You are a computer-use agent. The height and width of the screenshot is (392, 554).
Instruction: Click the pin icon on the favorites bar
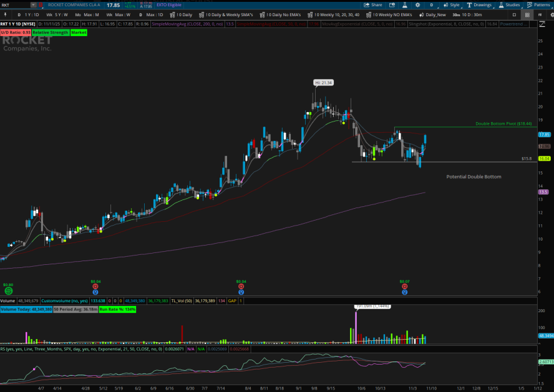point(5,15)
